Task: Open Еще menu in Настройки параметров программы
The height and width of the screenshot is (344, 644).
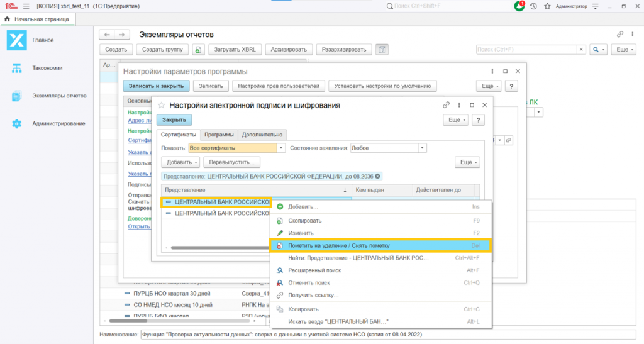Action: coord(489,86)
